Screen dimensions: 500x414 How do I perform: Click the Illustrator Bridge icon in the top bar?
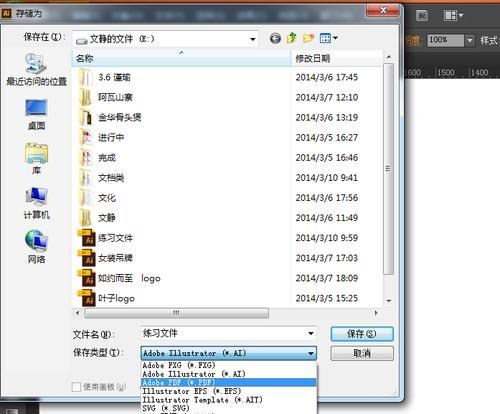tap(422, 15)
